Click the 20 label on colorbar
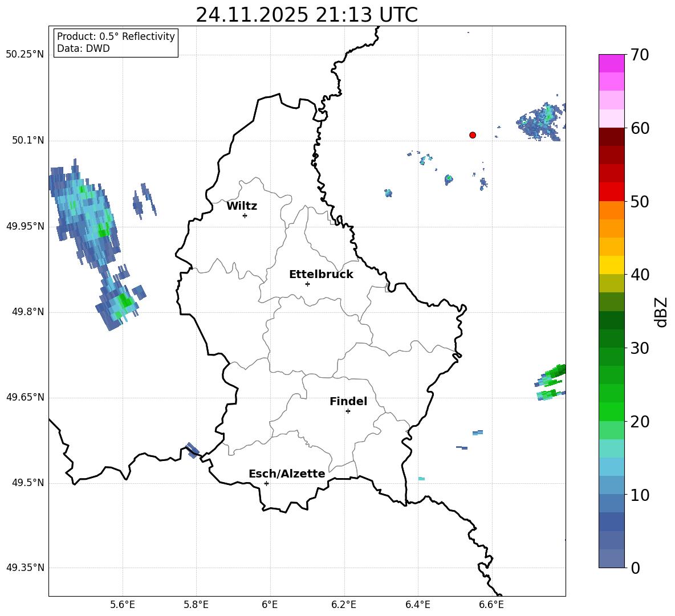 point(640,422)
